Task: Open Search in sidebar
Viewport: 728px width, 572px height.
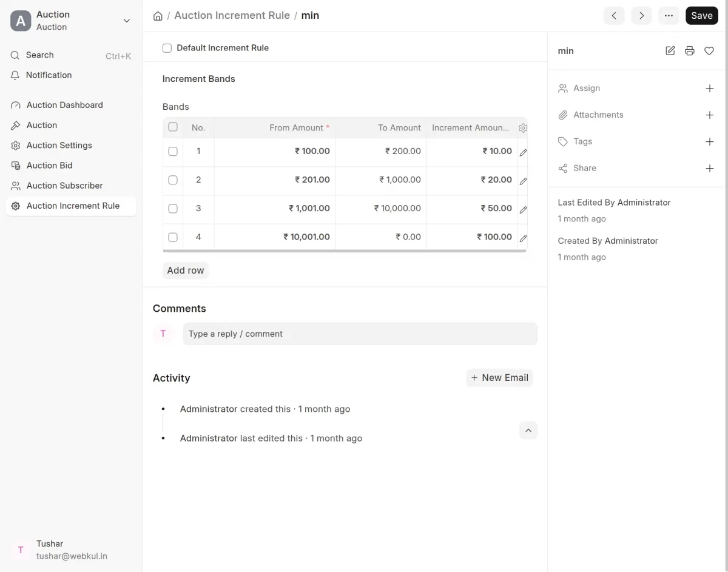Action: tap(71, 55)
